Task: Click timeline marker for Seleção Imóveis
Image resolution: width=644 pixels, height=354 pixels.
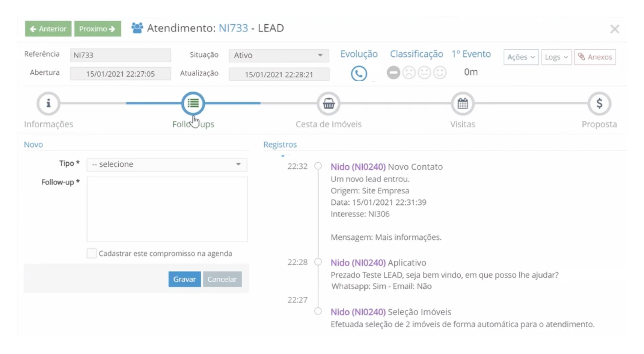Action: coord(318,311)
